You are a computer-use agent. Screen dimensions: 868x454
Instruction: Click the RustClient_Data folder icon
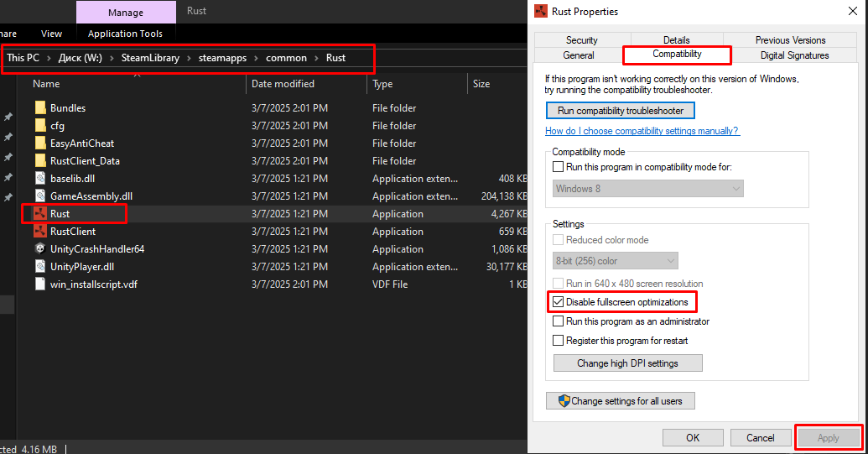(40, 161)
